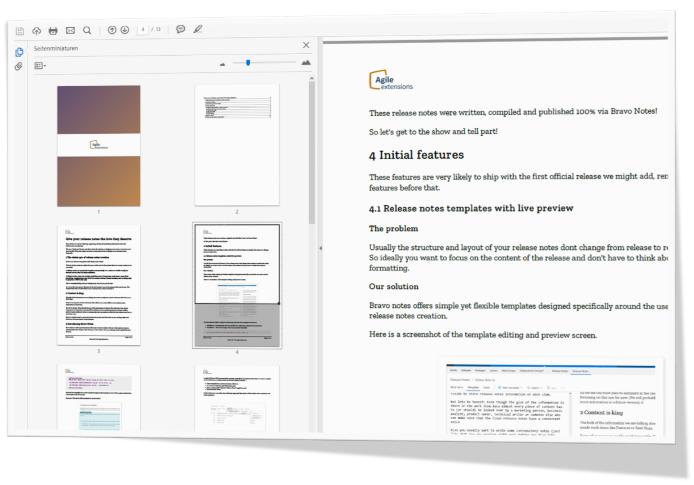
Task: Toggle the page thumbnails sidebar panel
Action: tap(19, 52)
